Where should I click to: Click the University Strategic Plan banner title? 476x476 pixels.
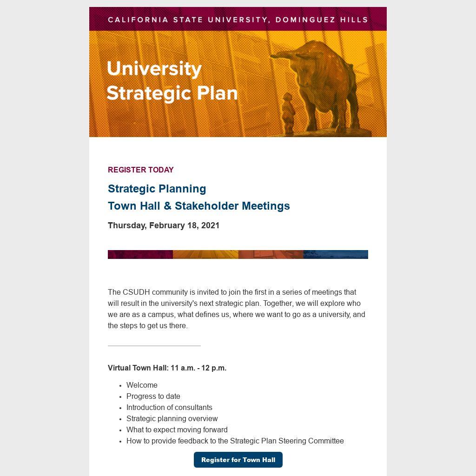tap(172, 81)
